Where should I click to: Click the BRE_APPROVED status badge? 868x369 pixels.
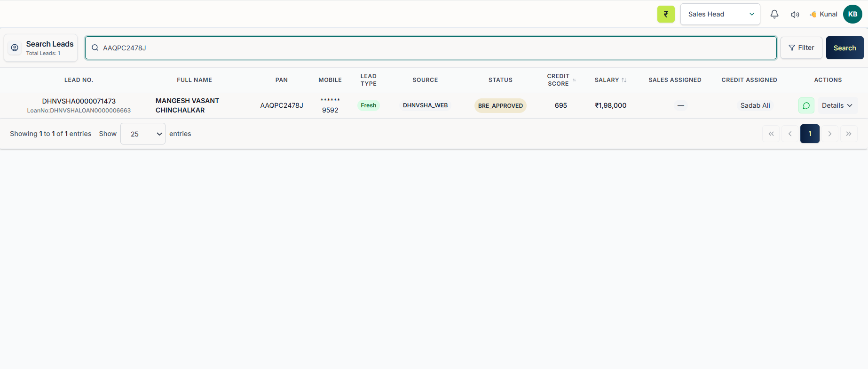coord(500,105)
